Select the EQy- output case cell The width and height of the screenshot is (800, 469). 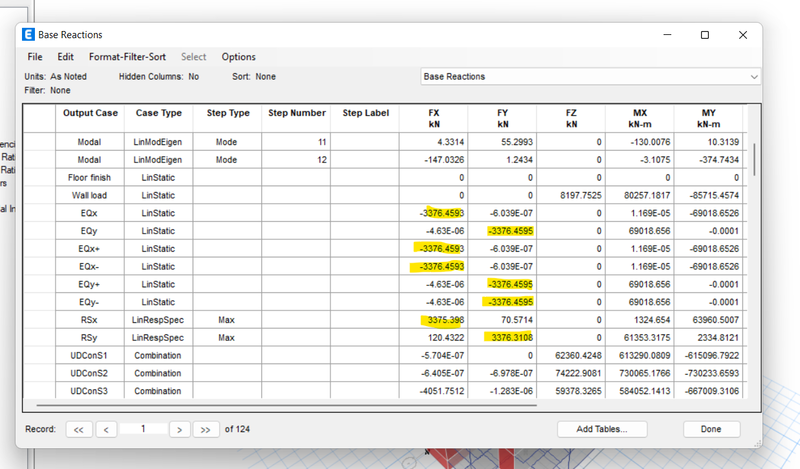90,302
